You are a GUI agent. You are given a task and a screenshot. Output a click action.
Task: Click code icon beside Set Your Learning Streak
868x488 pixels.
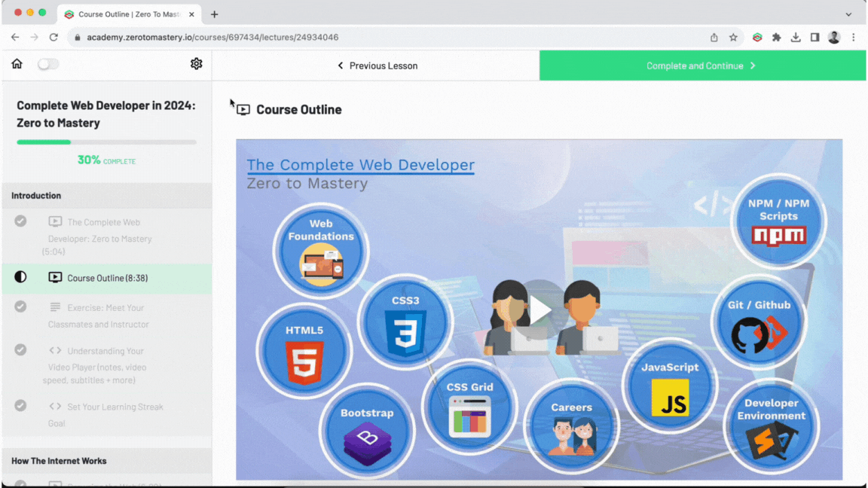click(x=55, y=406)
